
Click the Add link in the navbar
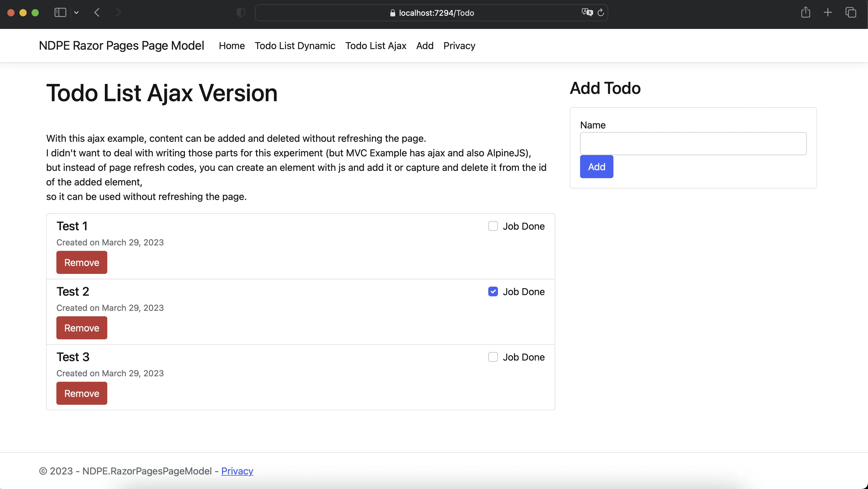pos(425,45)
